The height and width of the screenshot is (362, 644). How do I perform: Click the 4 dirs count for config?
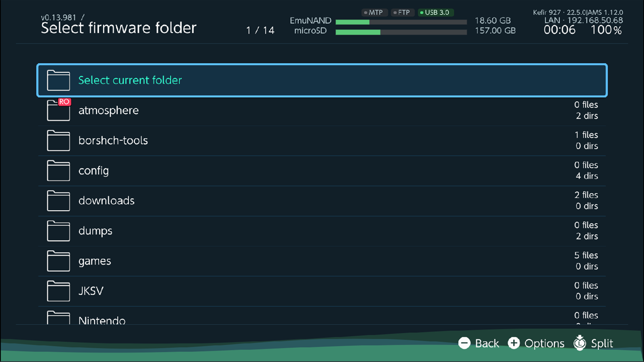coord(587,176)
